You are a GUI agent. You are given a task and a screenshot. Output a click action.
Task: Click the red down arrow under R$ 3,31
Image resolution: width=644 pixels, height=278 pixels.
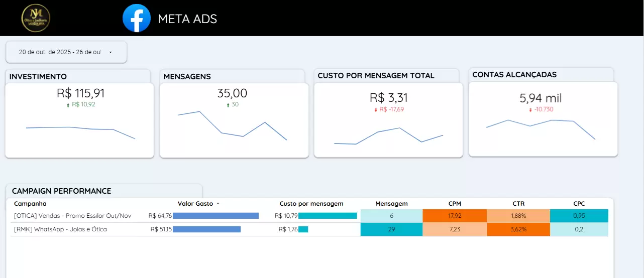(x=376, y=109)
